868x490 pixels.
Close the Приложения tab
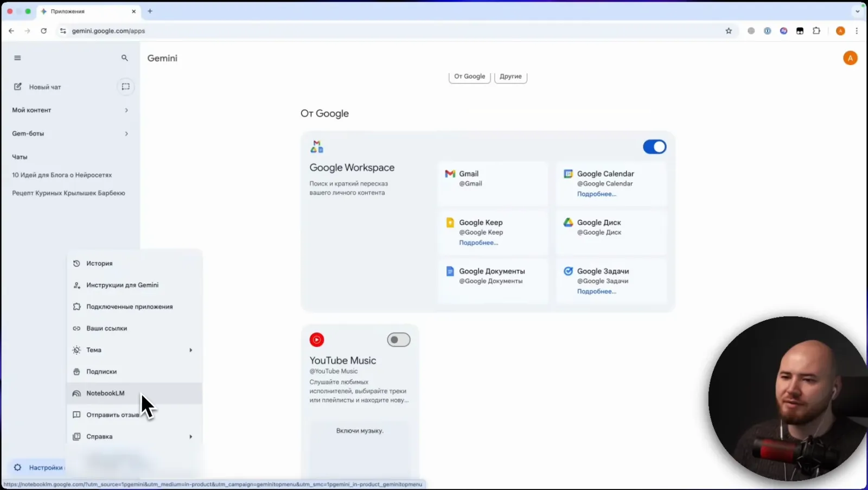point(133,11)
